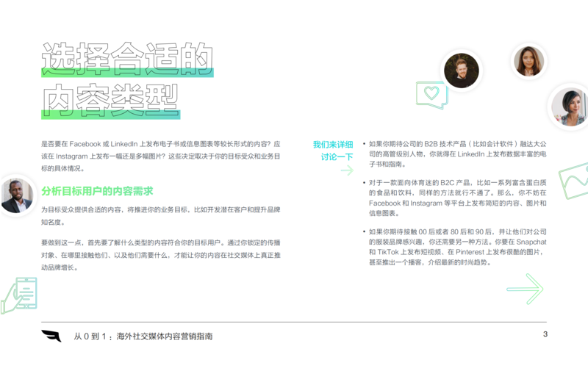The image size is (588, 371).
Task: Click the small arrow below 讨论一下
Action: 346,170
